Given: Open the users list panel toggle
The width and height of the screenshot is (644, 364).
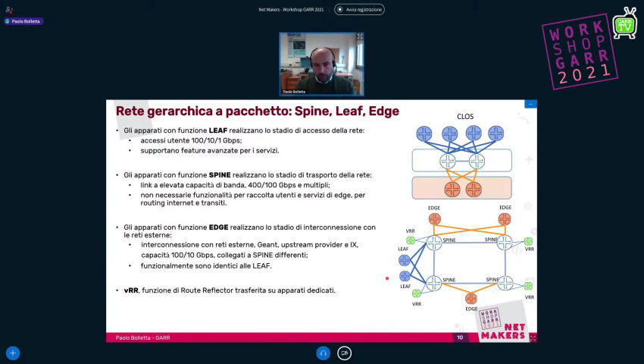Looking at the screenshot, I should coord(9,9).
